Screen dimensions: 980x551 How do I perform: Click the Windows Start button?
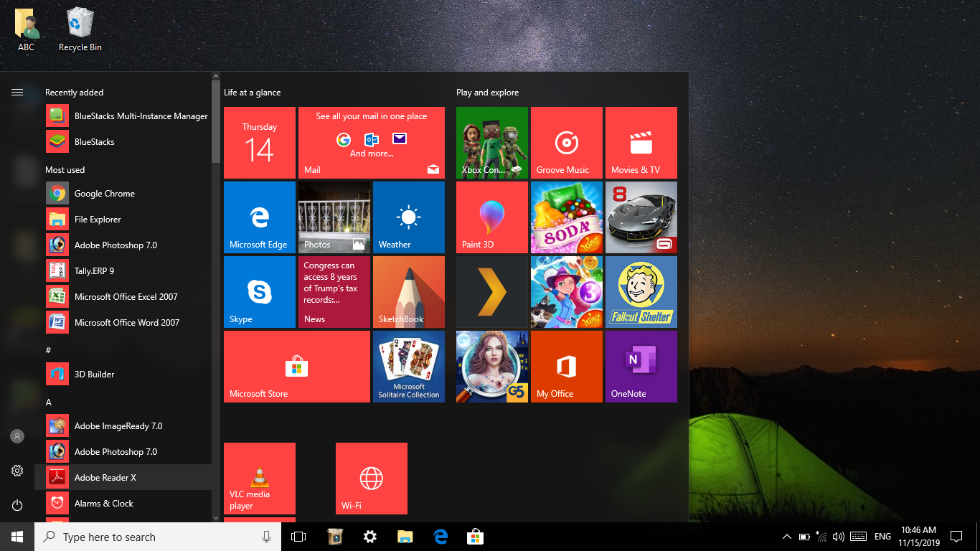pos(17,537)
